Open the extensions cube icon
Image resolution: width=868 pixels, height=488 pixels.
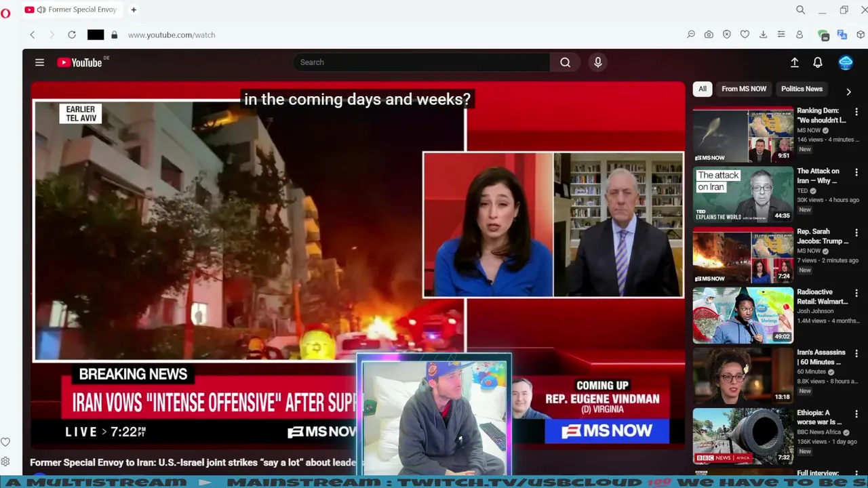pos(861,35)
